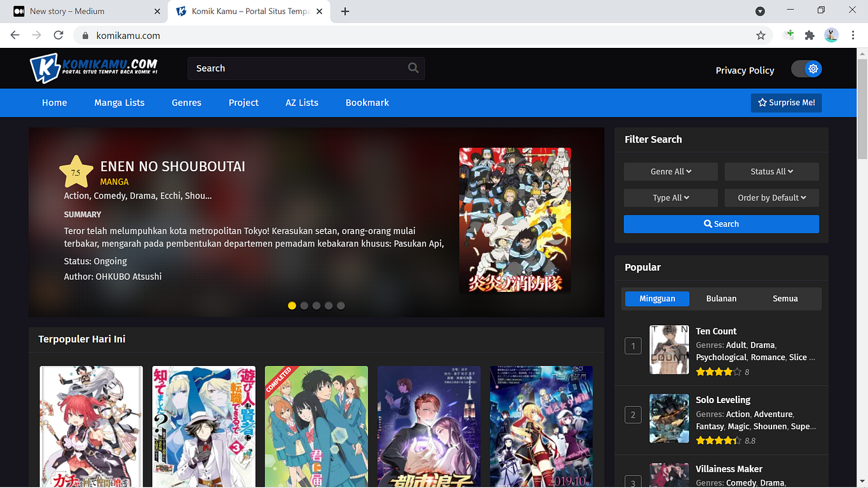Go back with the browser back arrow
The image size is (868, 488).
(x=15, y=35)
